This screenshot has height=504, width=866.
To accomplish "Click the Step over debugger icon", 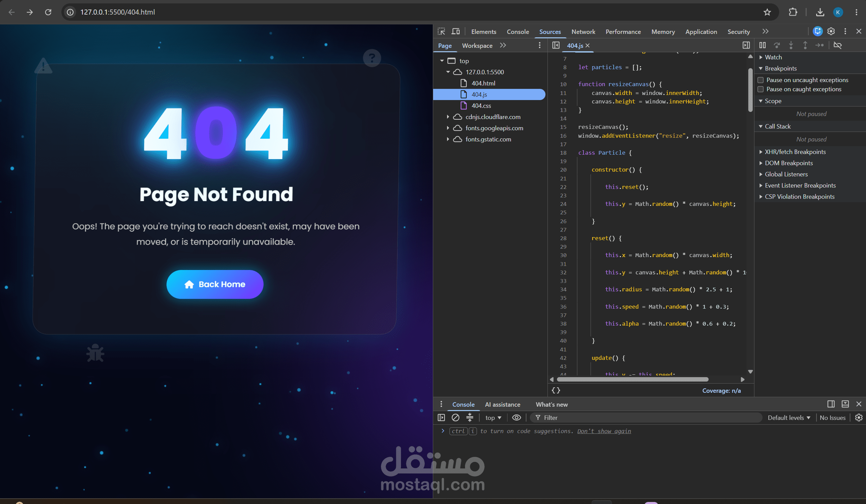I will [x=777, y=45].
